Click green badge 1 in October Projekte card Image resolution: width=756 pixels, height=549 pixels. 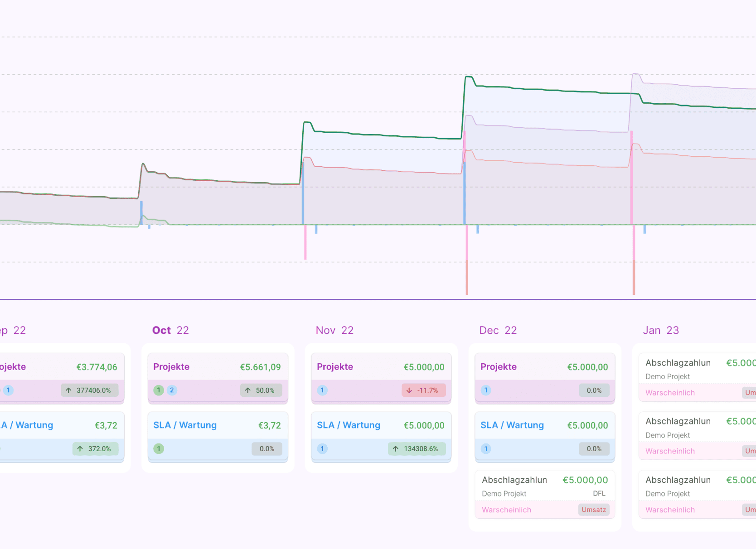click(159, 390)
